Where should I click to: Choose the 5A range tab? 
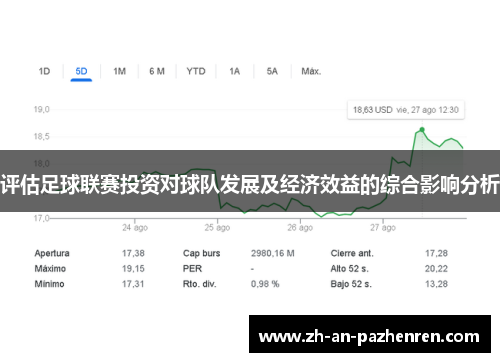tap(272, 71)
